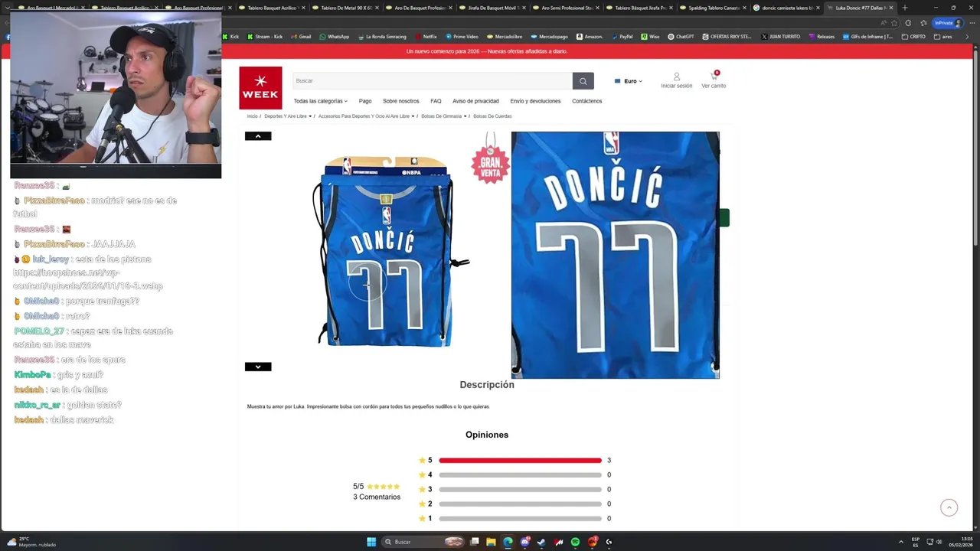
Task: Open the Mercadolibre bookmark
Action: point(504,37)
